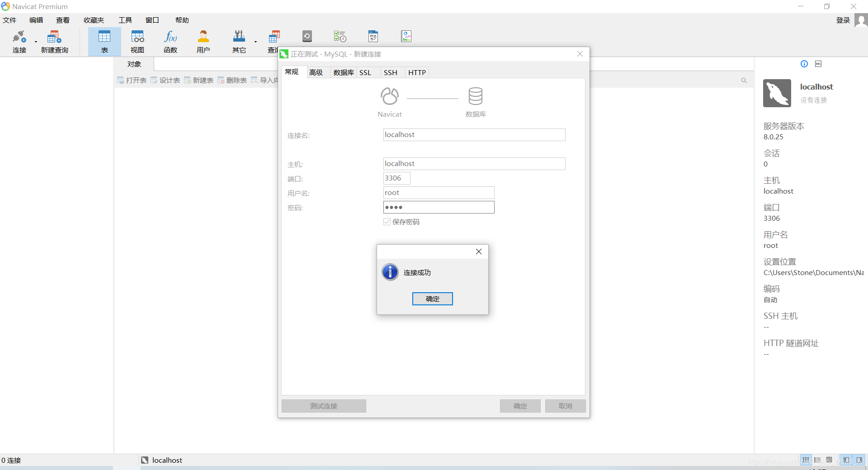Open the dropdown arrow next to 连接
The height and width of the screenshot is (470, 868).
(x=36, y=42)
